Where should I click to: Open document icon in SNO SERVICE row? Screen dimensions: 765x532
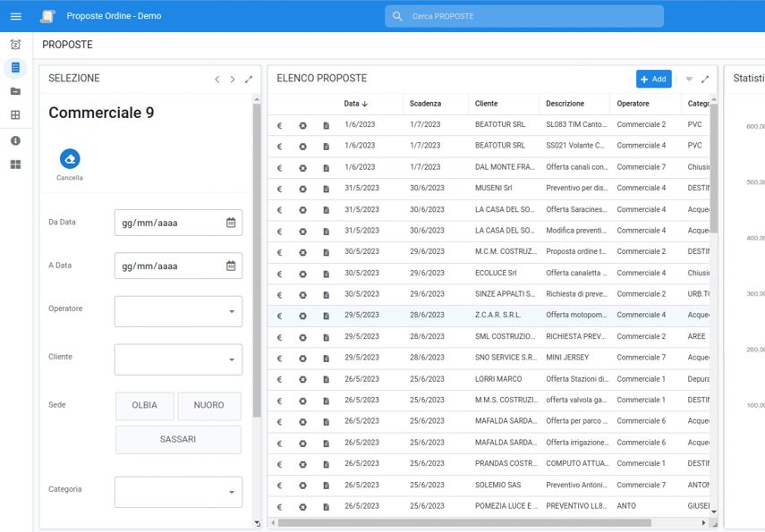[x=327, y=359]
